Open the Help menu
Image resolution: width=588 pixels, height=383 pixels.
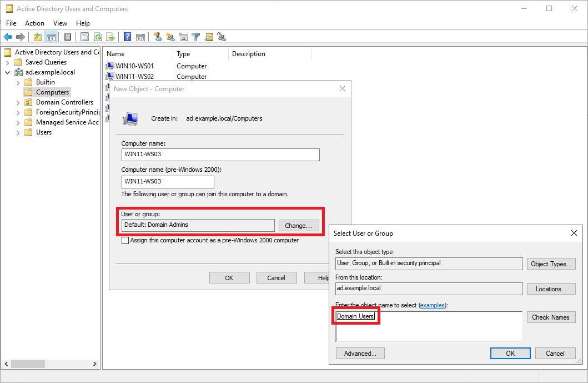(83, 23)
